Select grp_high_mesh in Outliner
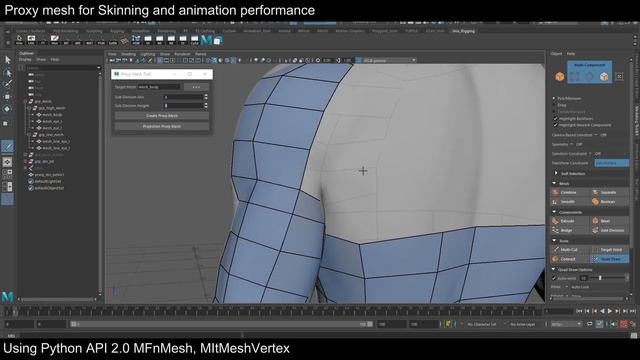The image size is (640, 360). point(52,108)
